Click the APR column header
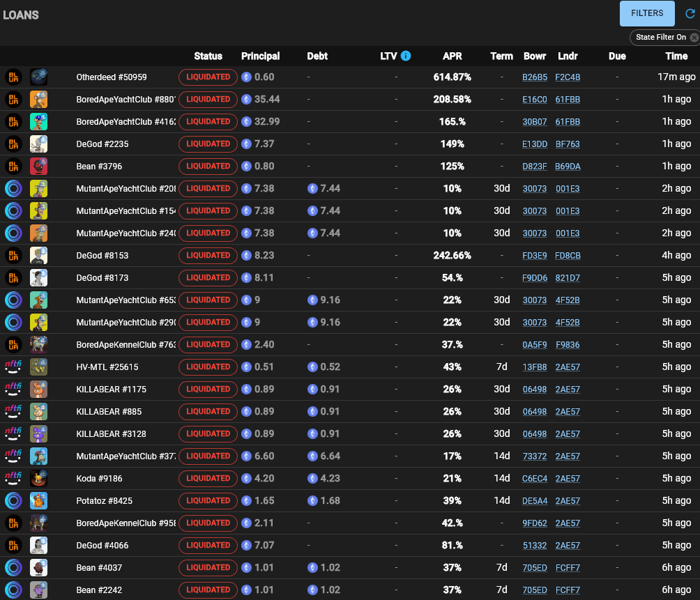 click(x=452, y=56)
